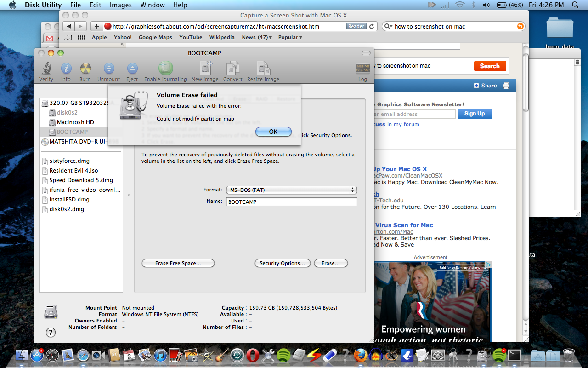This screenshot has width=588, height=368.
Task: Expand the News (47) bookmarks dropdown
Action: click(x=257, y=37)
